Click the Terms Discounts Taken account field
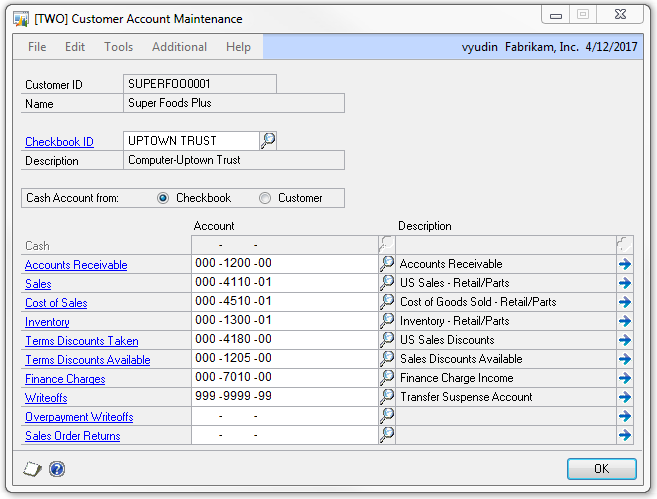Screen dimensions: 657x499 click(x=284, y=341)
